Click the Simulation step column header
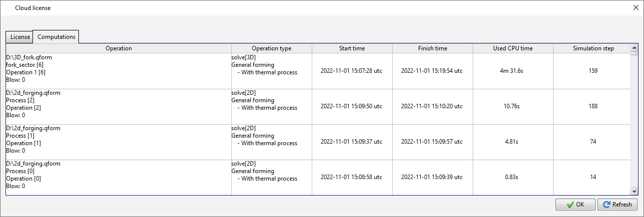Viewport: 644px width, 217px height. [593, 48]
